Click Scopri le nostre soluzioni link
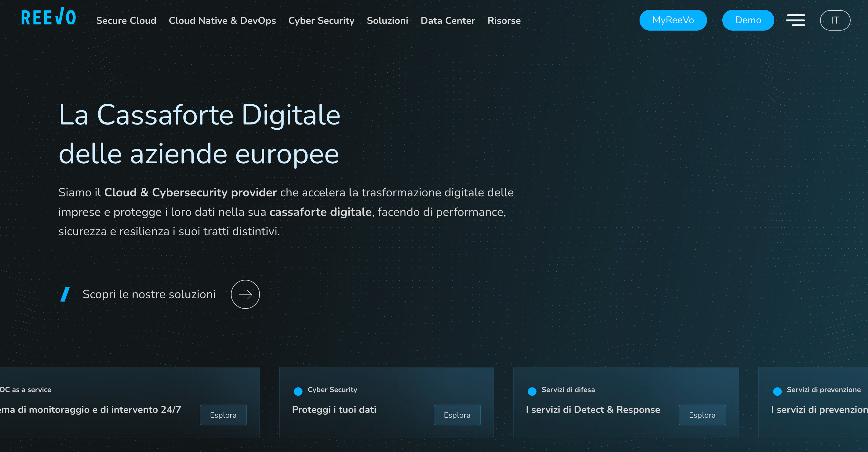 [x=149, y=294]
